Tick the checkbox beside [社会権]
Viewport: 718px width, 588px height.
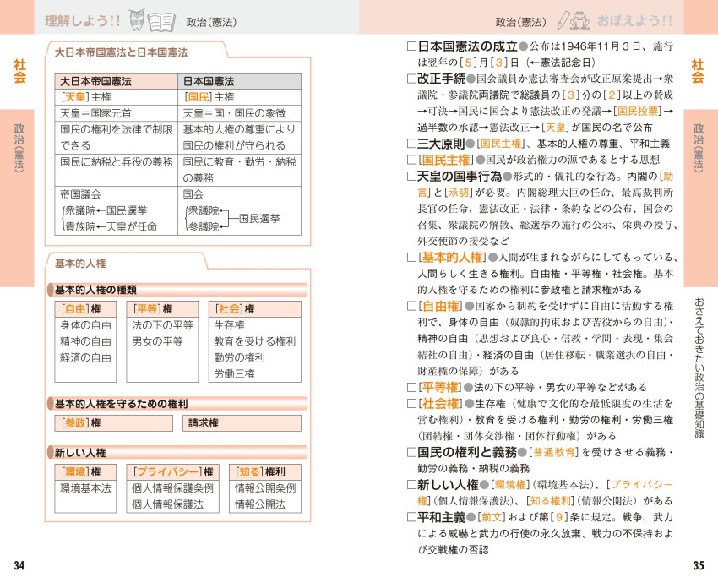pyautogui.click(x=411, y=404)
